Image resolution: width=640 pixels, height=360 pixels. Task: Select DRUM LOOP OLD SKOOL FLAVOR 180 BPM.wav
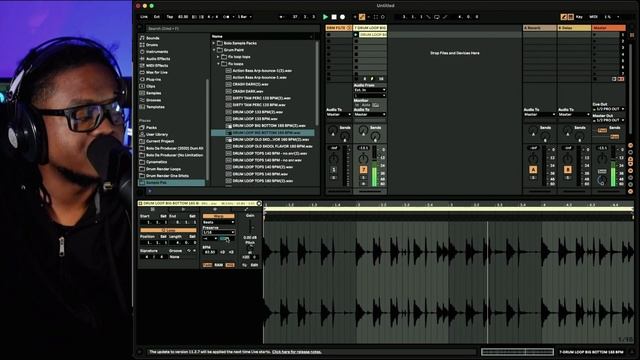click(x=272, y=146)
